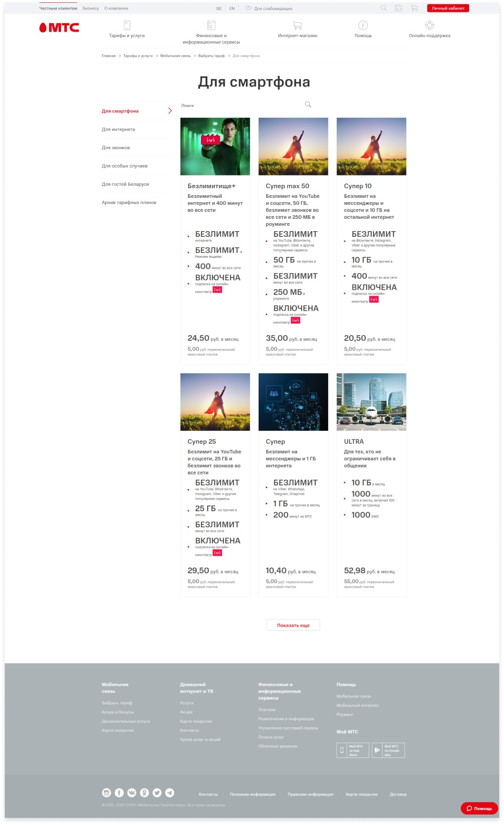Image resolution: width=504 pixels, height=825 pixels.
Task: Open the Telegram icon in the footer
Action: pyautogui.click(x=170, y=793)
